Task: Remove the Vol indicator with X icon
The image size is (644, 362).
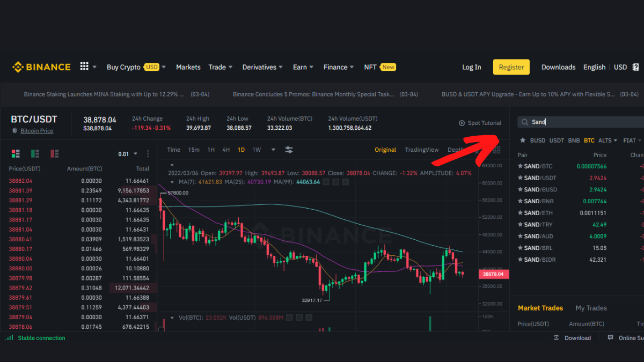Action: 309,317
